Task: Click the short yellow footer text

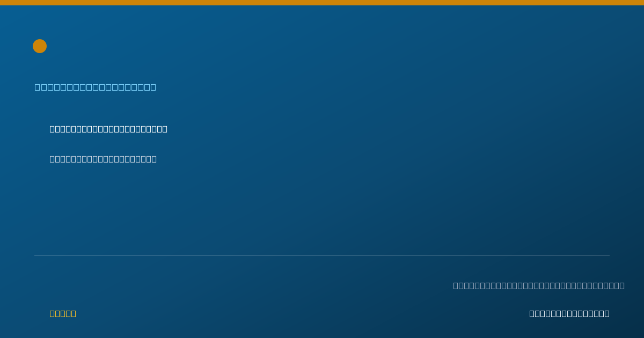Action: point(63,313)
